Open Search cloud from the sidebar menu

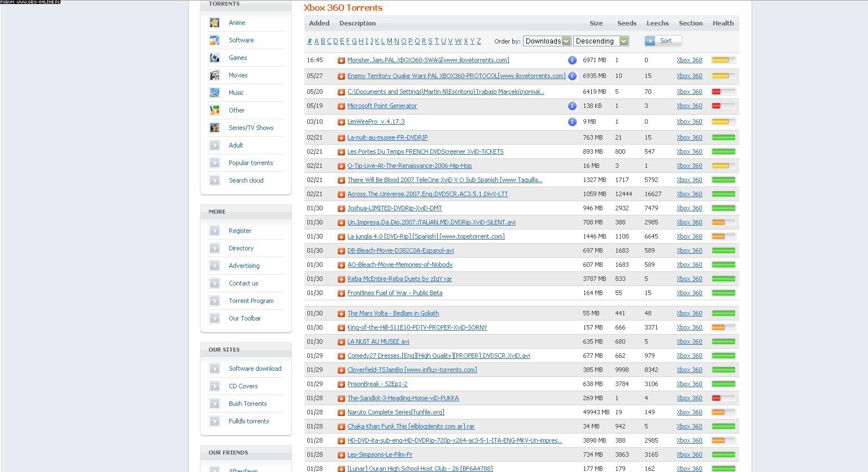[246, 180]
